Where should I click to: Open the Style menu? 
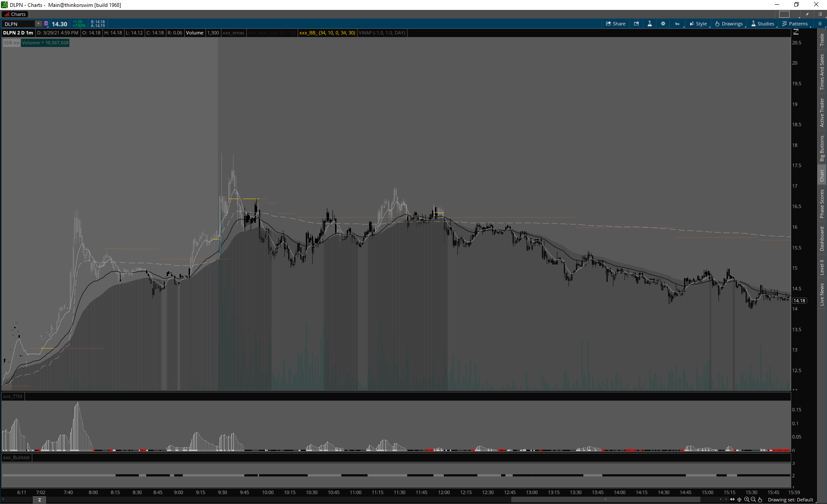click(698, 24)
